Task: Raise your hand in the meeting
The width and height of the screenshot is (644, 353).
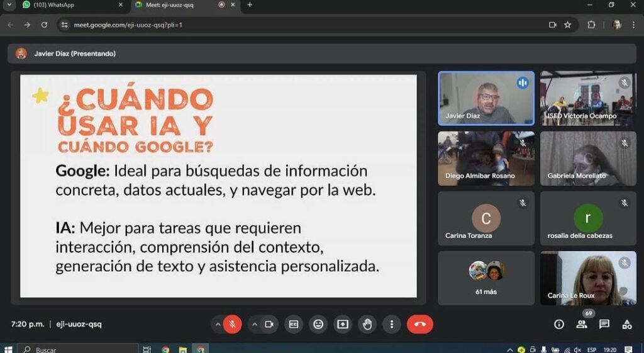Action: (367, 324)
